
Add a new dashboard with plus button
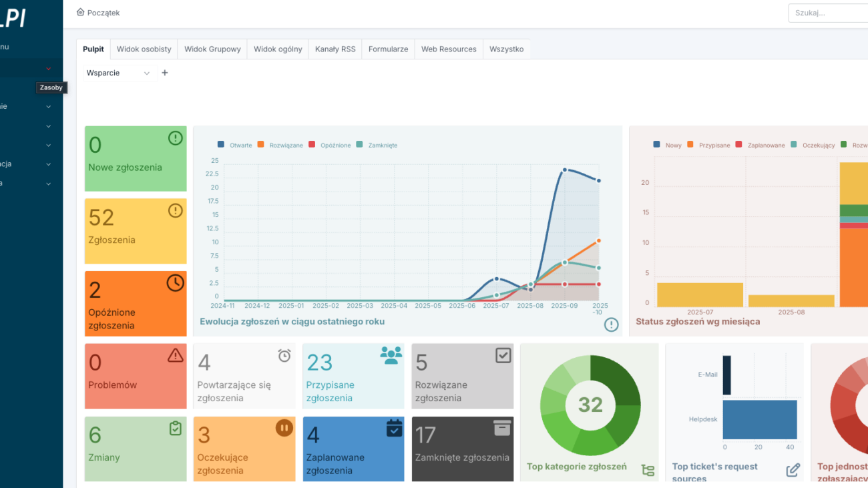[x=165, y=73]
